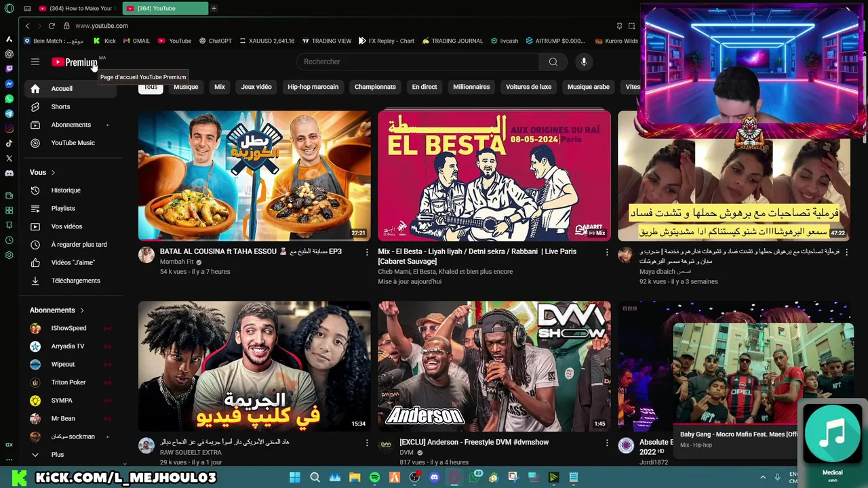This screenshot has width=868, height=488.
Task: Select the En direct filter chip
Action: pyautogui.click(x=425, y=87)
